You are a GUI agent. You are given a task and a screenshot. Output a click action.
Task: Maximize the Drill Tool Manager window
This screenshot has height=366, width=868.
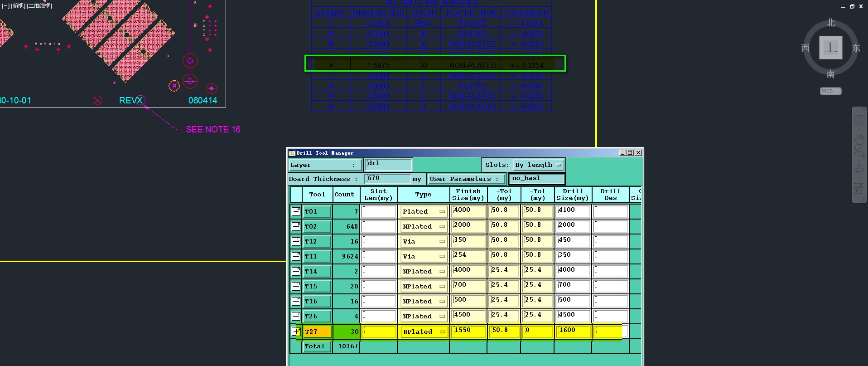[630, 153]
